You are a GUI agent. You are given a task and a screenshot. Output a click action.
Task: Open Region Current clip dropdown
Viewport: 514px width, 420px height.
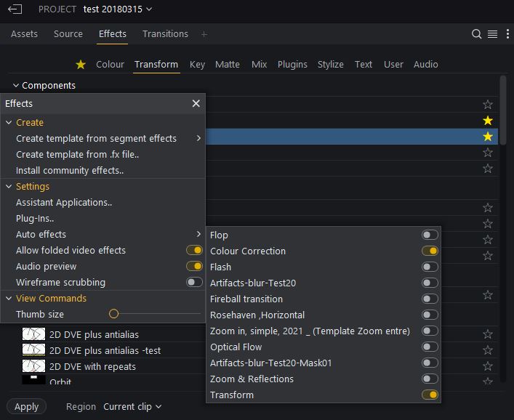(132, 407)
